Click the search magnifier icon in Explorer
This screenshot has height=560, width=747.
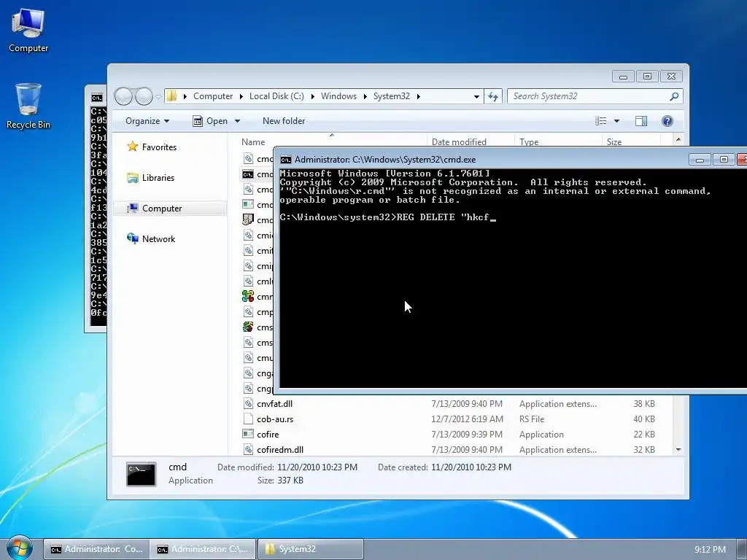674,96
